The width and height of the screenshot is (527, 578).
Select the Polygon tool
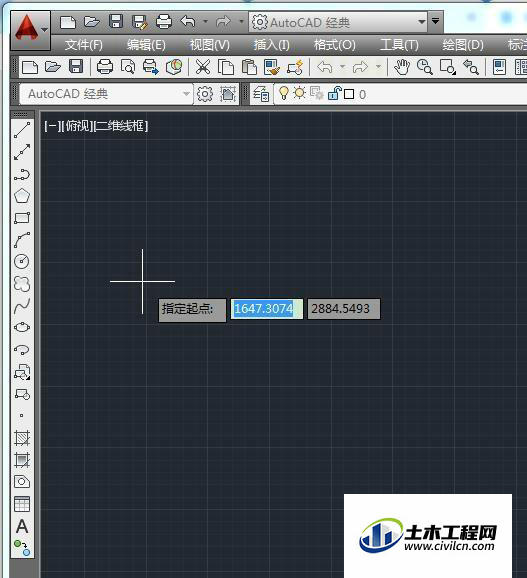coord(22,196)
